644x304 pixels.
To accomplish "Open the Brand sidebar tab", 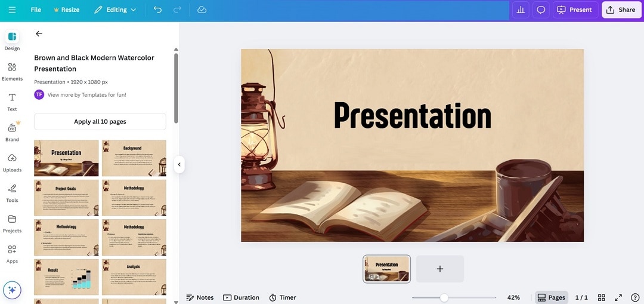I will pos(13,131).
